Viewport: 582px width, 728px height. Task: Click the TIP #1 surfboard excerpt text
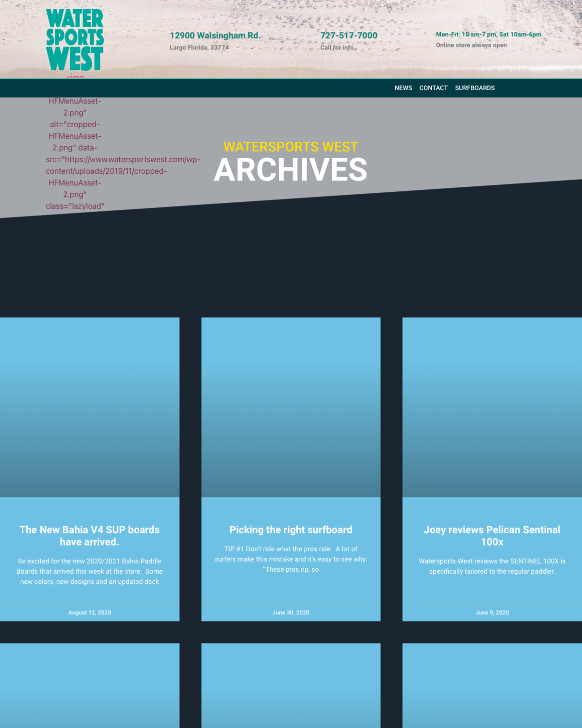click(x=291, y=559)
